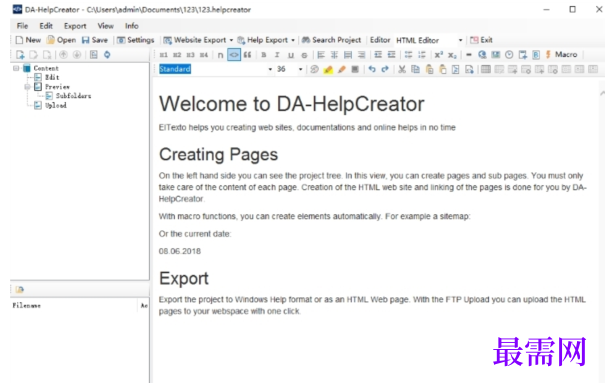Image resolution: width=605 pixels, height=383 pixels.
Task: Insert a bulleted list
Action: pyautogui.click(x=408, y=55)
